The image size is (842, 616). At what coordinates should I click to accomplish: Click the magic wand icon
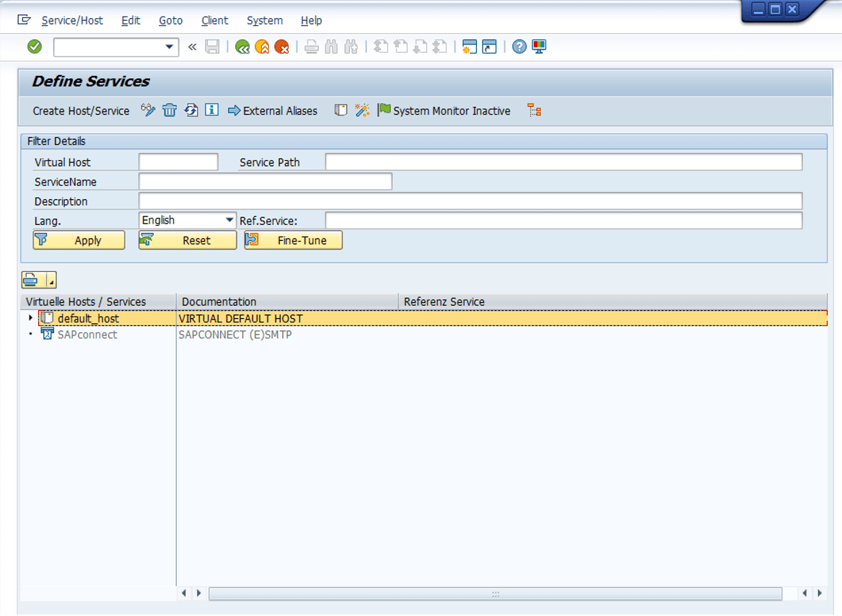[x=362, y=110]
